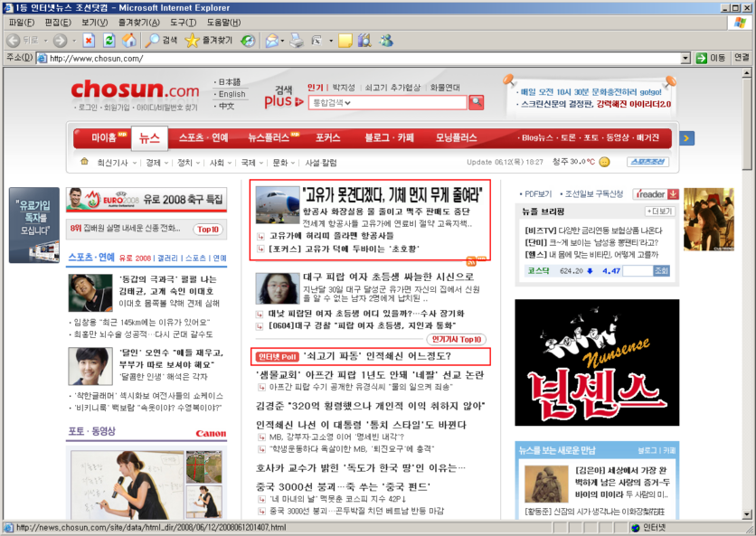Click the vertical scrollbar thumb
The height and width of the screenshot is (536, 756).
coord(747,124)
